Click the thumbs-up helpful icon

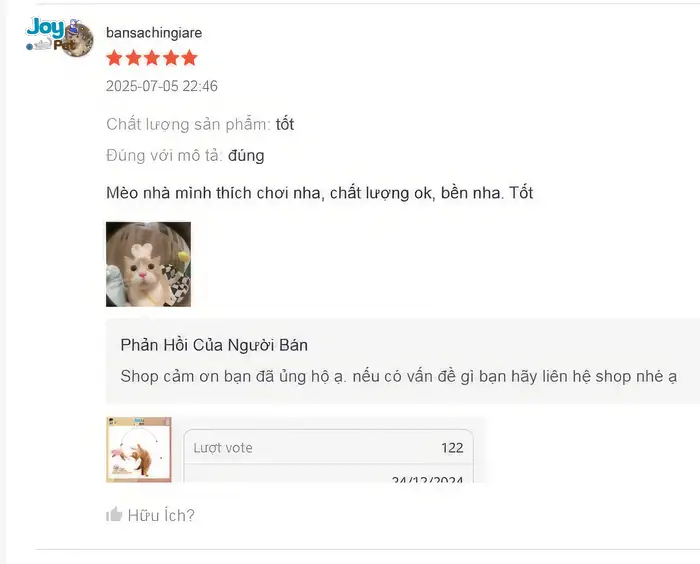coord(114,514)
